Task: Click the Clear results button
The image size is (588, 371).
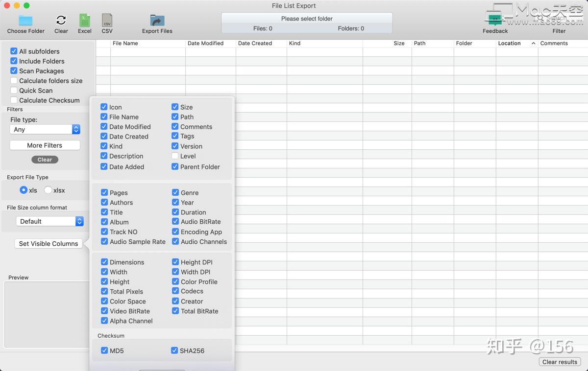Action: coord(560,362)
